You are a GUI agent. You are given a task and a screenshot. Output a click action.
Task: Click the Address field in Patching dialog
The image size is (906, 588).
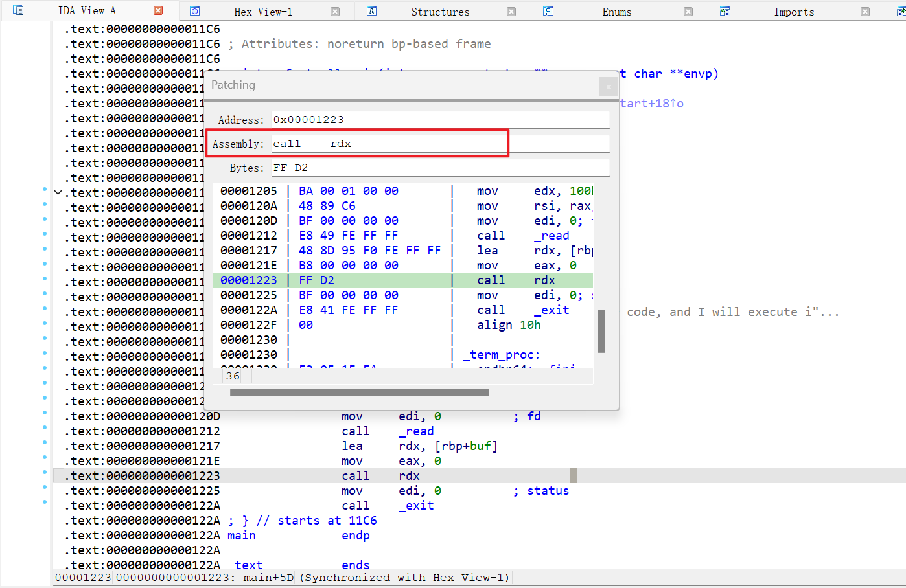click(x=439, y=120)
